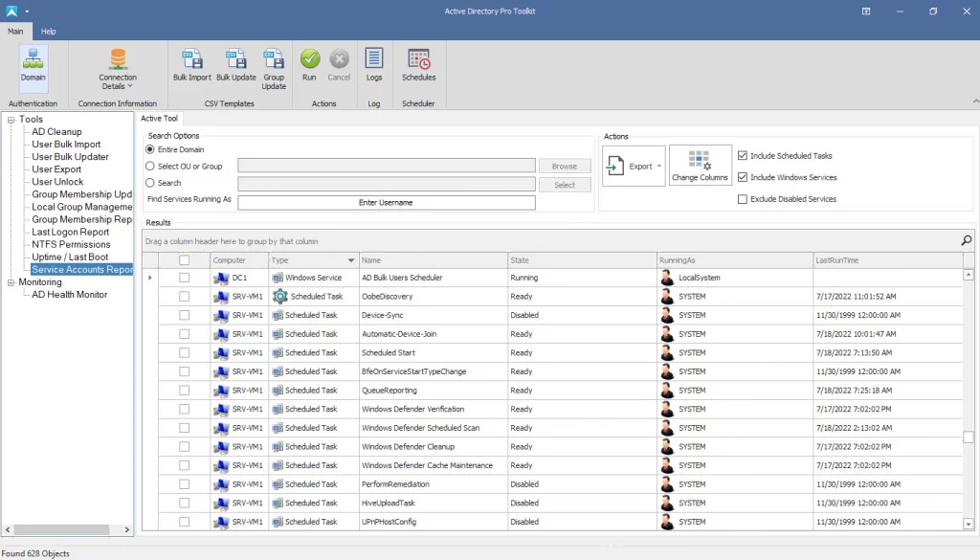Open AD Cleanup tool

pyautogui.click(x=56, y=132)
